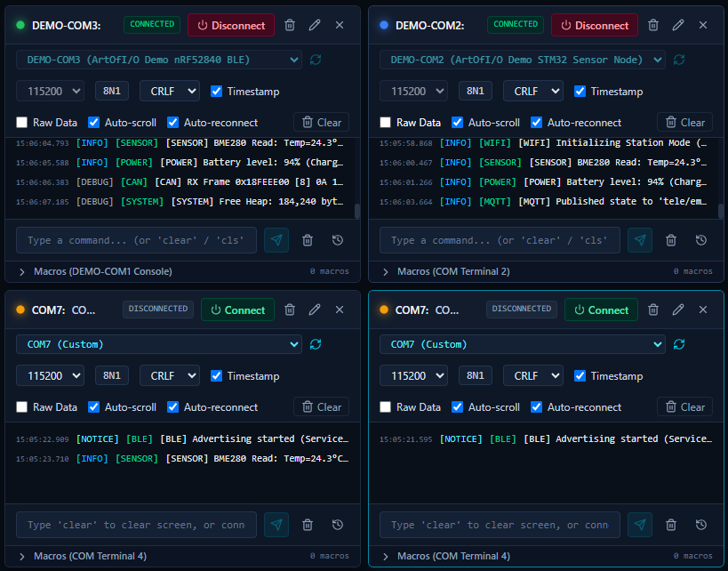Close the DEMO-COM2 terminal panel with the X
The width and height of the screenshot is (728, 571).
click(703, 25)
